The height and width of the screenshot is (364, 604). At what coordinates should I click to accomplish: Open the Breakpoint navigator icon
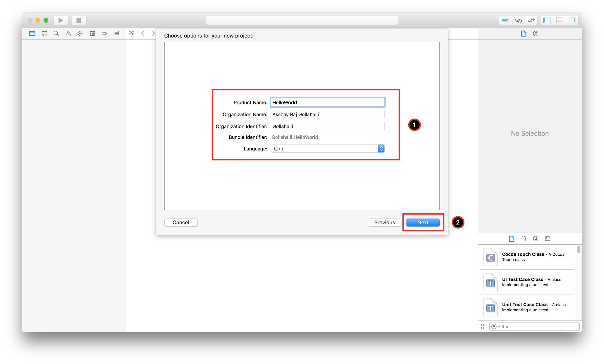coord(104,34)
